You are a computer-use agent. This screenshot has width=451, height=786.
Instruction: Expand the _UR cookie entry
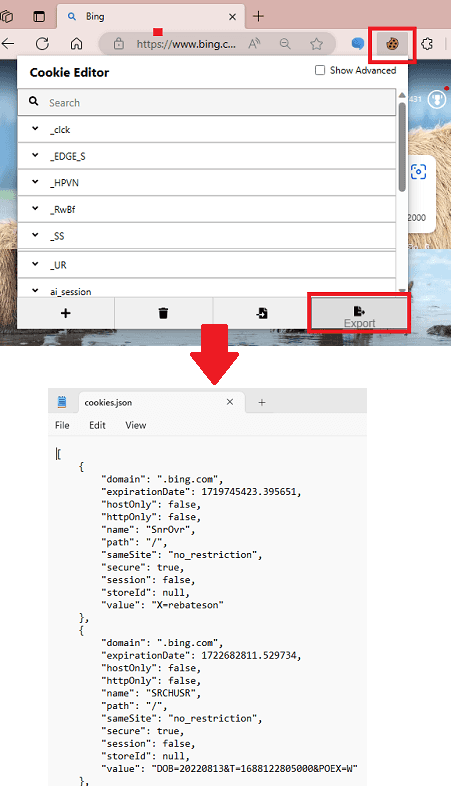206,265
